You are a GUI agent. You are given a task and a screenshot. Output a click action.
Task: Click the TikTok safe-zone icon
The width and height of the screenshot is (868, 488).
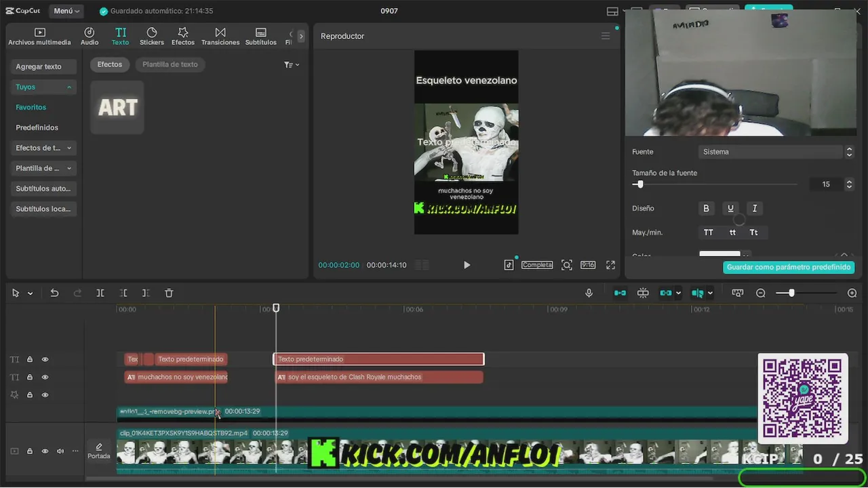coord(509,265)
